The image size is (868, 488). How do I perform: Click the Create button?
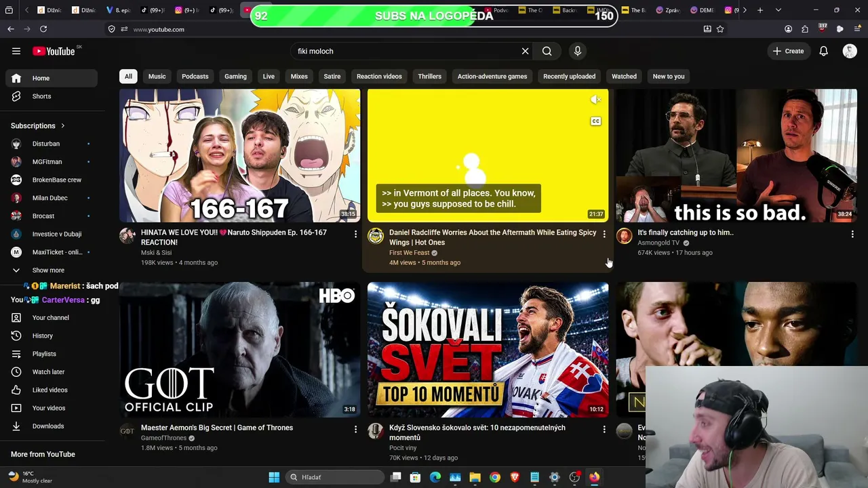click(788, 51)
